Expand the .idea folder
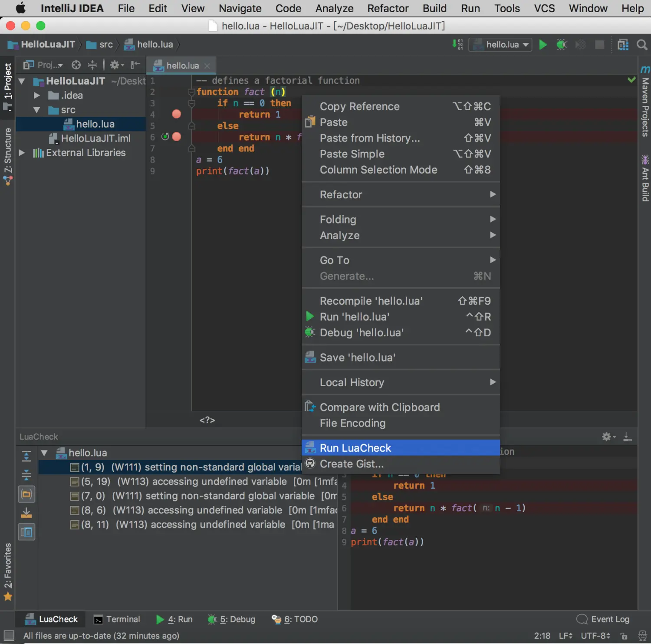The image size is (651, 644). pos(36,95)
